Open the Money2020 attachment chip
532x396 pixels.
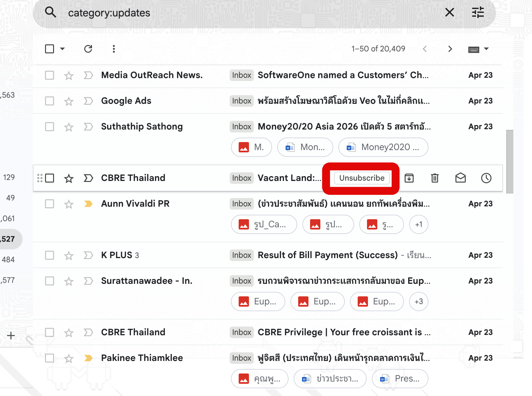[x=383, y=147]
